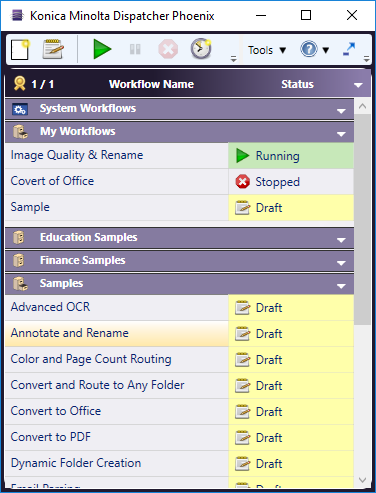Start workflow with green play button
This screenshot has width=376, height=493.
(x=102, y=49)
